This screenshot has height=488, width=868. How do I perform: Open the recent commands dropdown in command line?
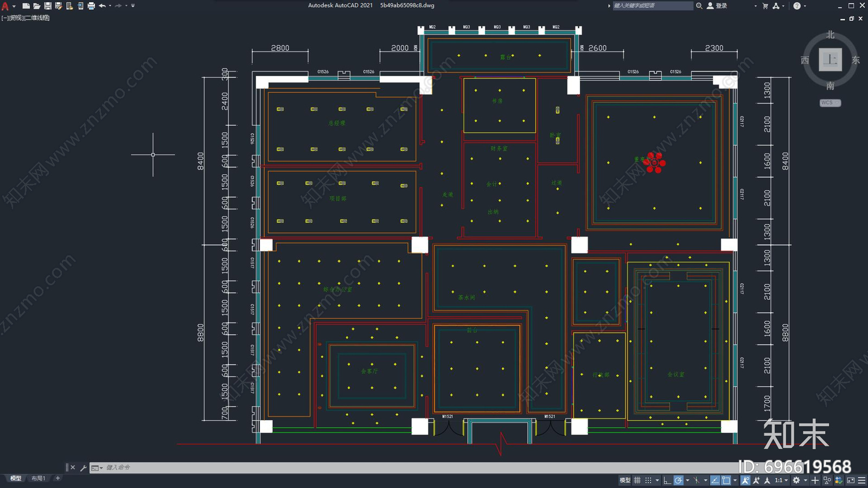(x=97, y=467)
